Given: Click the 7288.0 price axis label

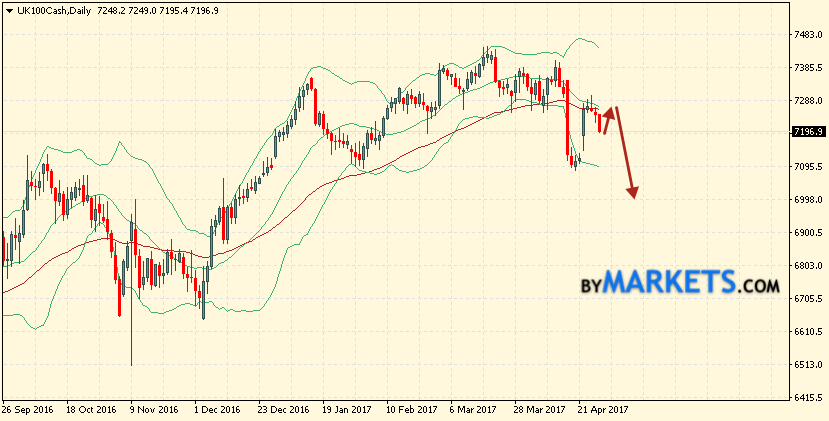Looking at the screenshot, I should tap(806, 101).
